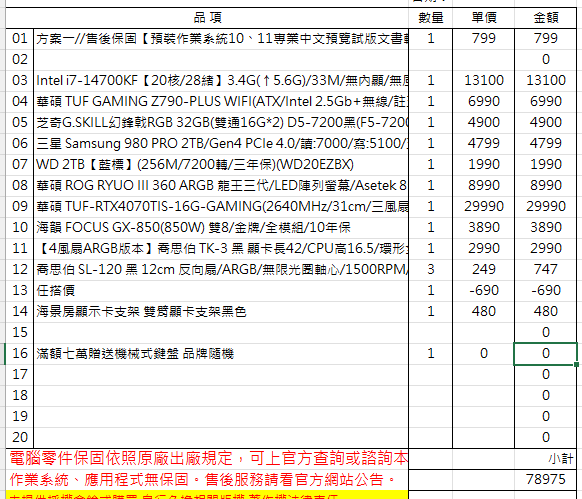Viewport: 582px width, 499px height.
Task: Select the amount 3890 cell for power supply
Action: coord(546,227)
